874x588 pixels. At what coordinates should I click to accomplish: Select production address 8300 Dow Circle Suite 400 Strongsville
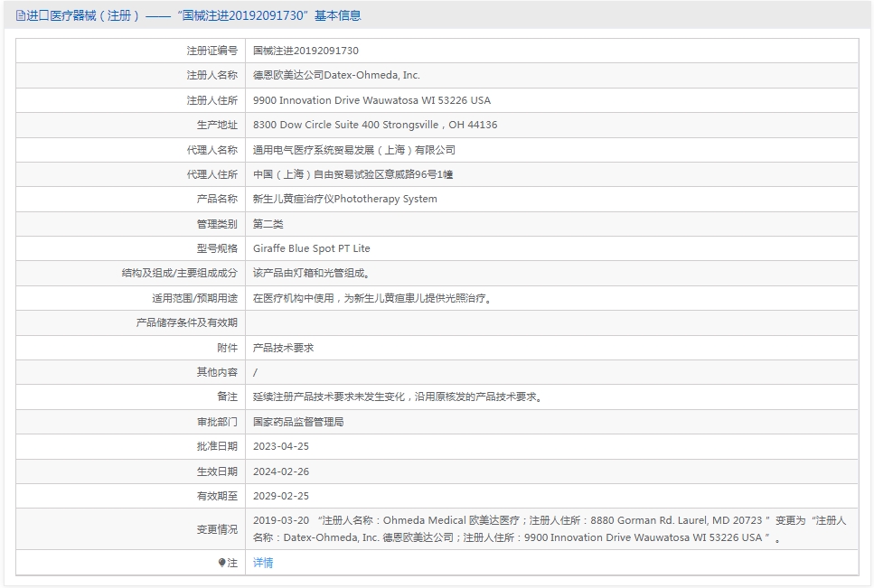click(345, 125)
